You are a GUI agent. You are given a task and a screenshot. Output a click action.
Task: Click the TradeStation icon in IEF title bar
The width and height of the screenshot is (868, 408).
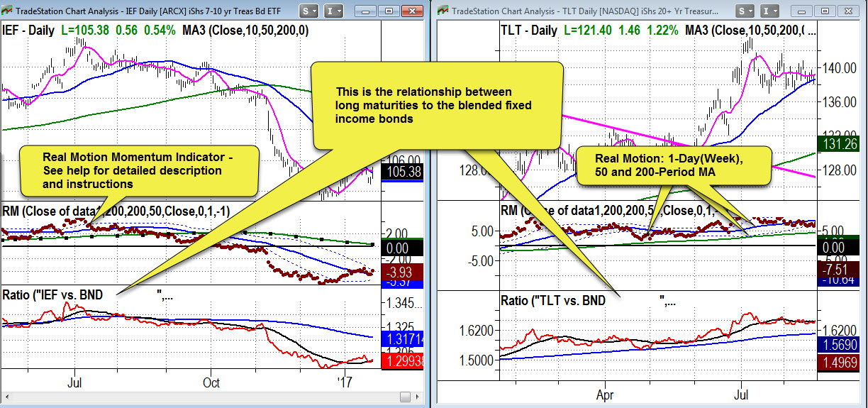(x=7, y=11)
